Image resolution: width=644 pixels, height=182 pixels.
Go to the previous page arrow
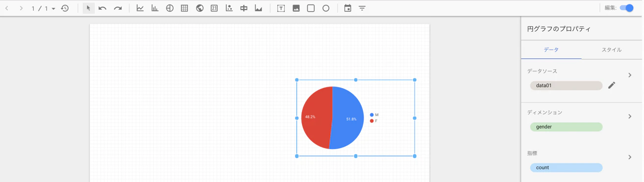(x=7, y=8)
